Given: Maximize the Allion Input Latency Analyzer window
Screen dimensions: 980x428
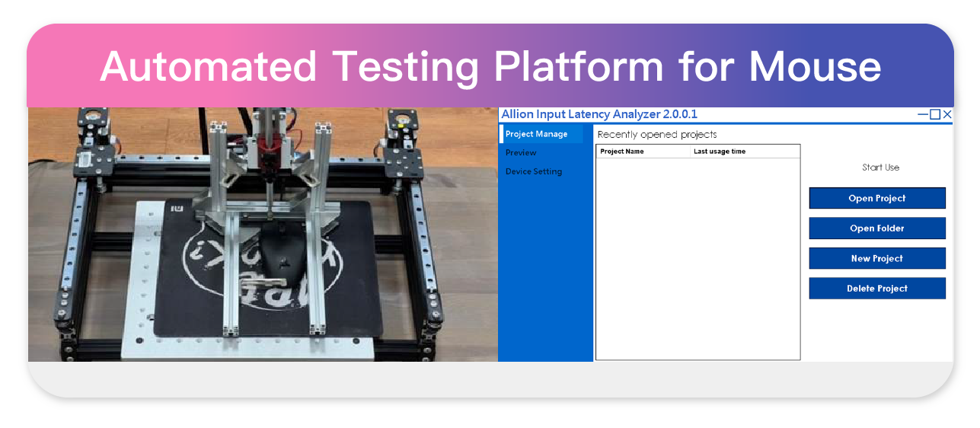Looking at the screenshot, I should pyautogui.click(x=935, y=115).
